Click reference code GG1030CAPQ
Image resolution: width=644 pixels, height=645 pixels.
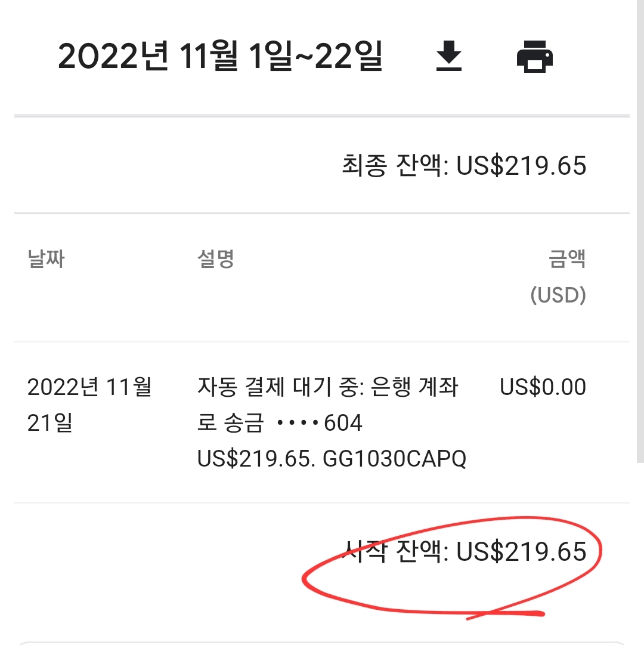395,459
